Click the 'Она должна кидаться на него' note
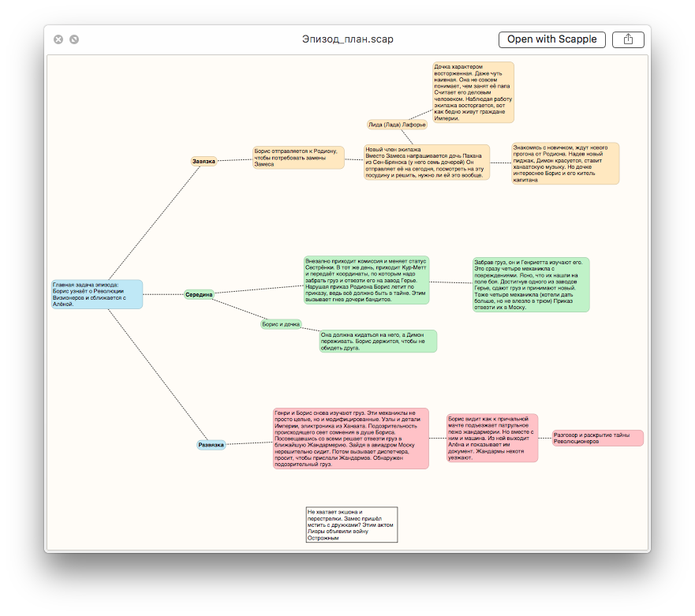 378,342
